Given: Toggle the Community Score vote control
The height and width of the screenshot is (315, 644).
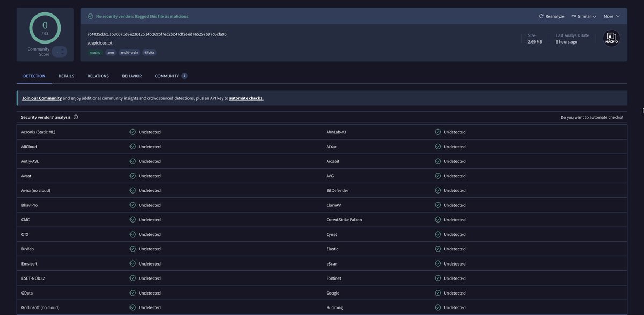Looking at the screenshot, I should tap(60, 52).
